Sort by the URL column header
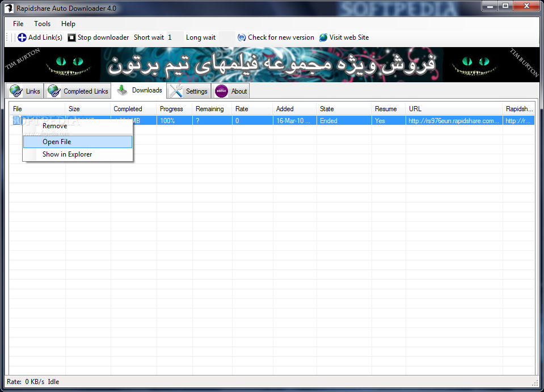The image size is (544, 392). [x=454, y=109]
